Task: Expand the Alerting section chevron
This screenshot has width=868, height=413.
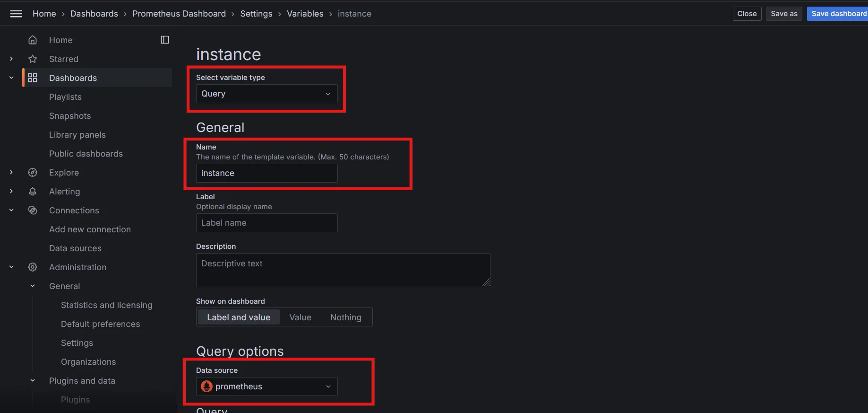Action: click(x=11, y=191)
